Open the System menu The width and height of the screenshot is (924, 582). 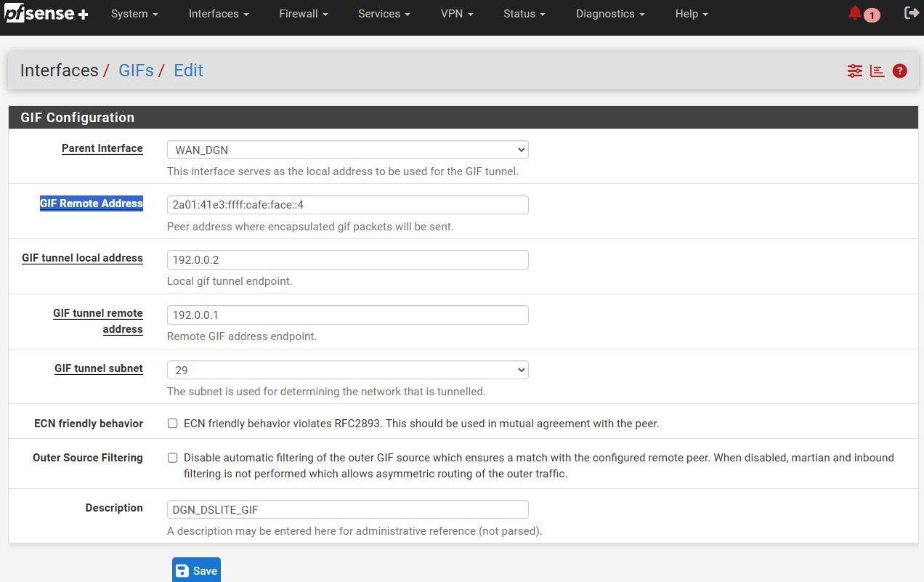(134, 14)
